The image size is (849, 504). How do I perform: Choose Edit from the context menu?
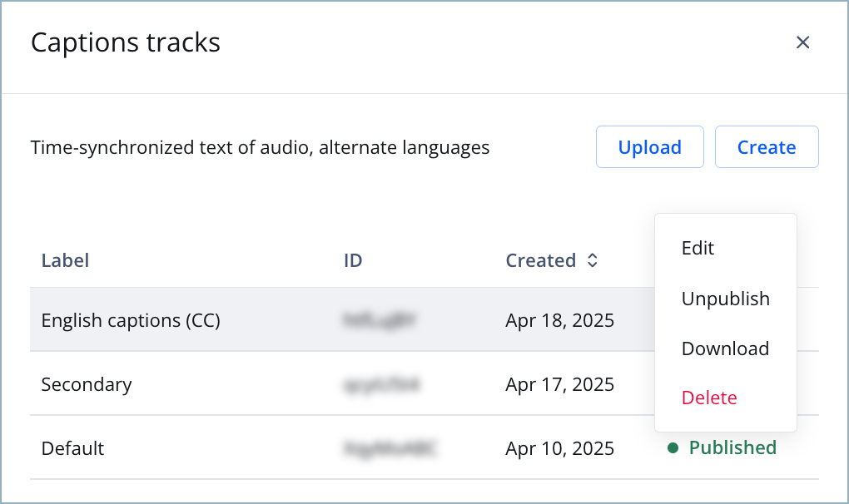[x=698, y=248]
